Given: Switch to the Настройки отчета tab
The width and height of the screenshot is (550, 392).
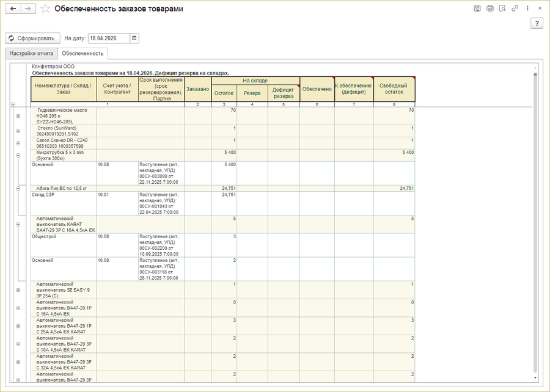Looking at the screenshot, I should click(31, 54).
